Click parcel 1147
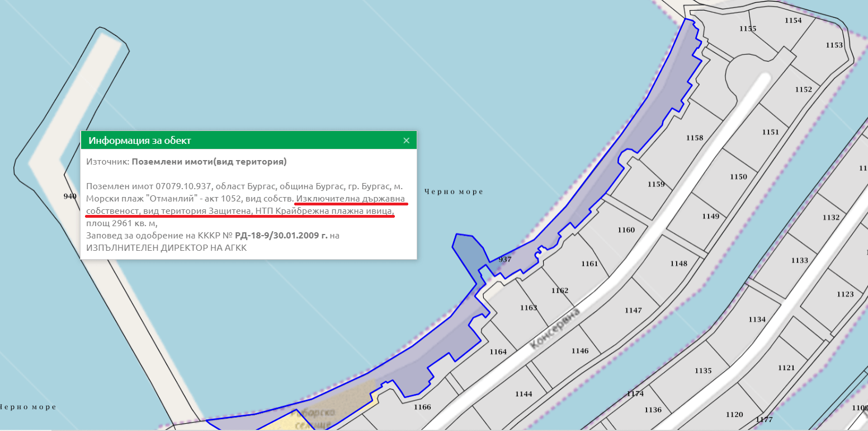The height and width of the screenshot is (431, 868). point(633,311)
